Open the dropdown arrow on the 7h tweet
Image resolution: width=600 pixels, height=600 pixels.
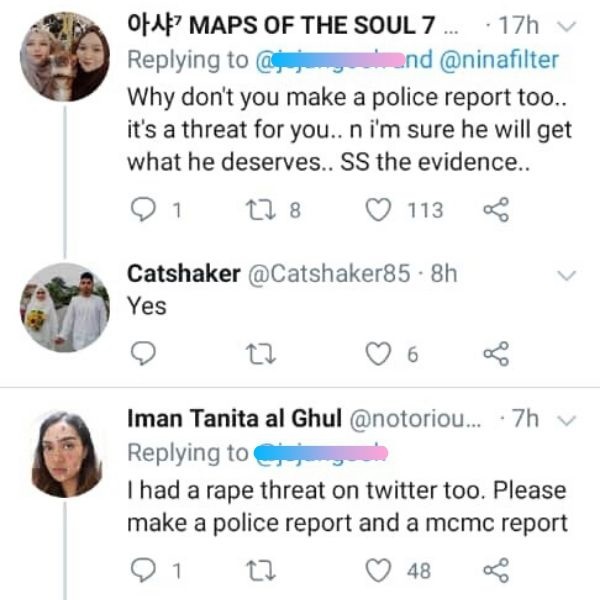(x=566, y=421)
